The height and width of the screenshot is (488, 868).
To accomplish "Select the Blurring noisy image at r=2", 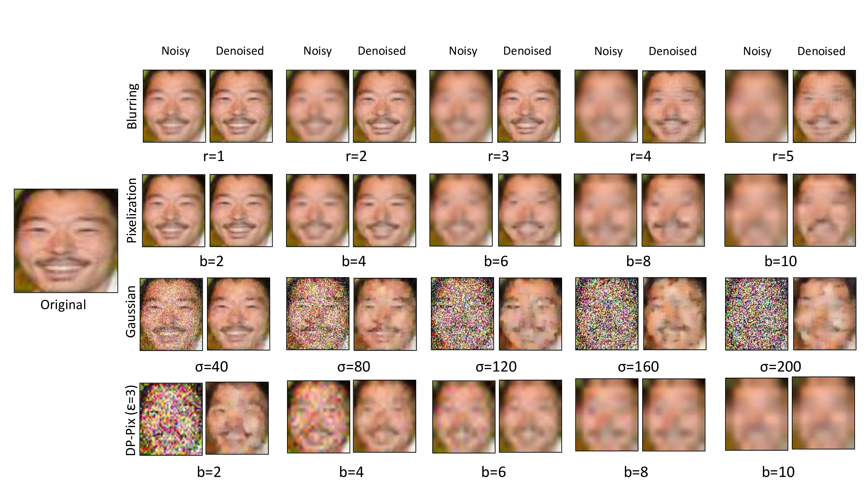I will [x=318, y=106].
